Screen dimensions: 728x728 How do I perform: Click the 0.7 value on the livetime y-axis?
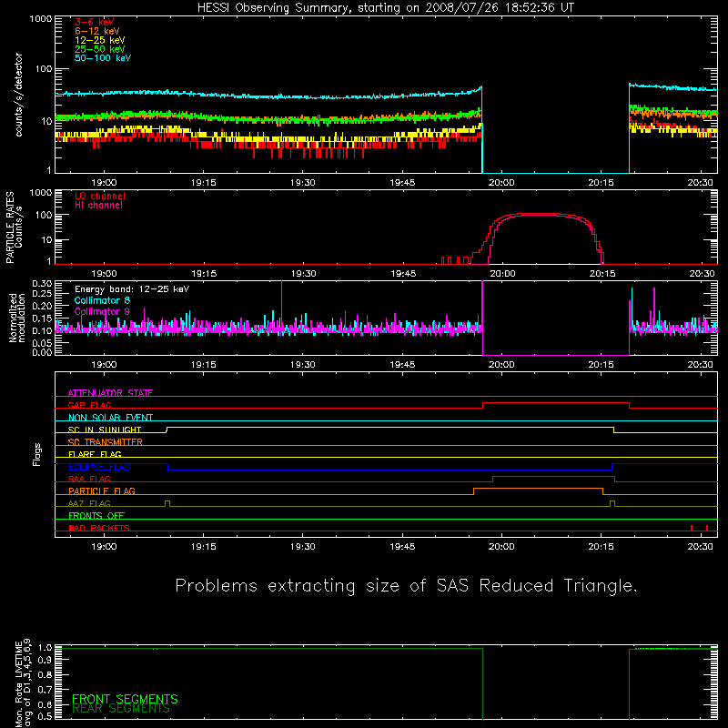(45, 690)
